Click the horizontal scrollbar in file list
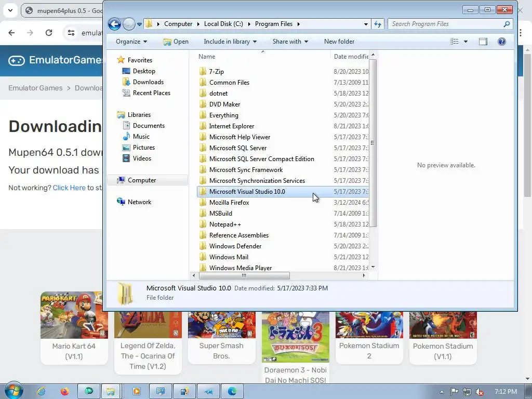The image size is (532, 399). coord(244,275)
